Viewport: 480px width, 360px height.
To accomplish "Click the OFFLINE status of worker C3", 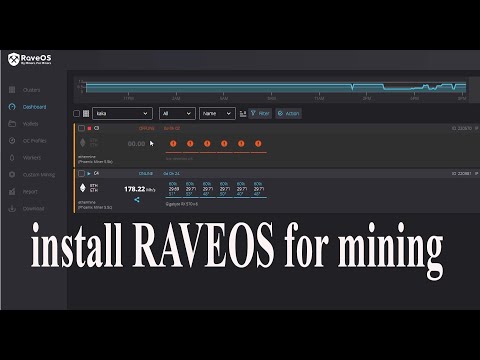I will pos(147,128).
